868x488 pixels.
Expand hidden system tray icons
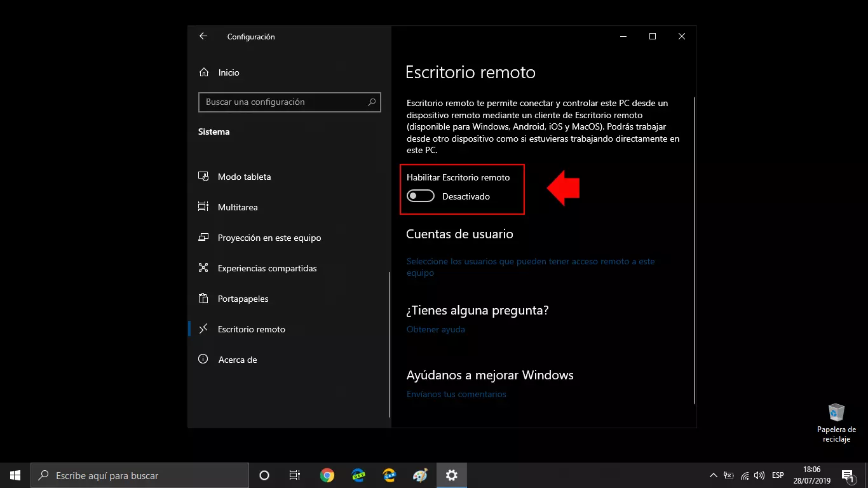pos(713,475)
